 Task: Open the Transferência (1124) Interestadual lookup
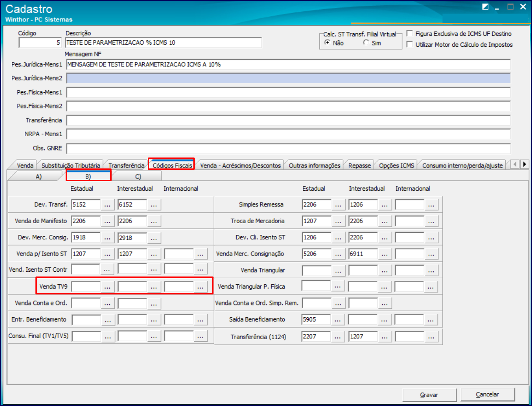pos(385,336)
